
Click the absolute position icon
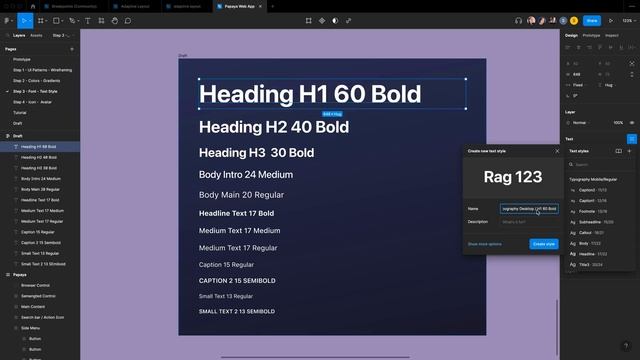tap(632, 64)
